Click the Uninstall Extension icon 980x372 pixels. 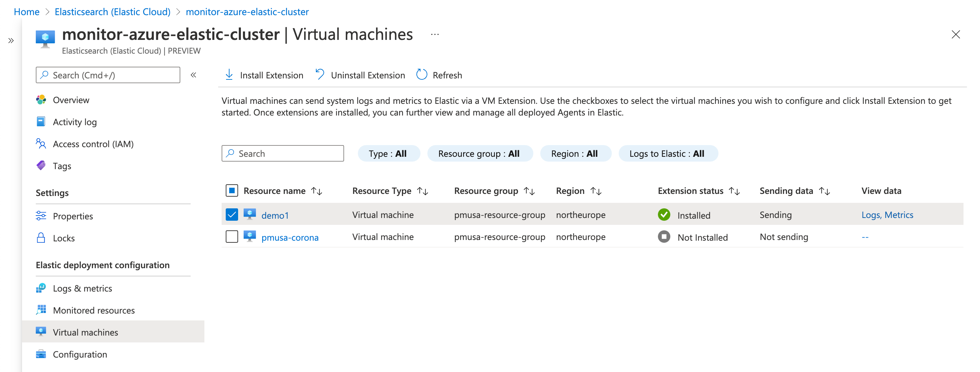tap(320, 75)
